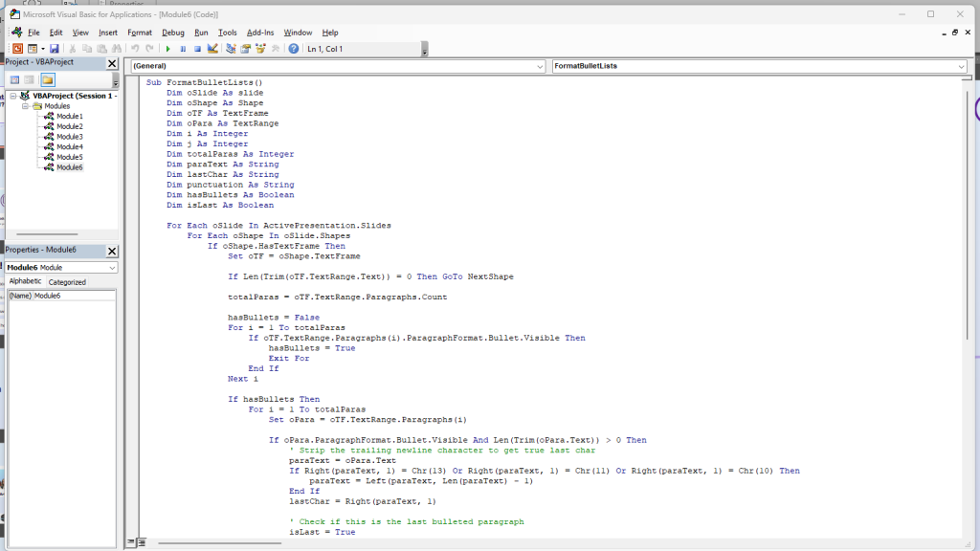980x551 pixels.
Task: Toggle Folders icon in Project panel
Action: (48, 80)
